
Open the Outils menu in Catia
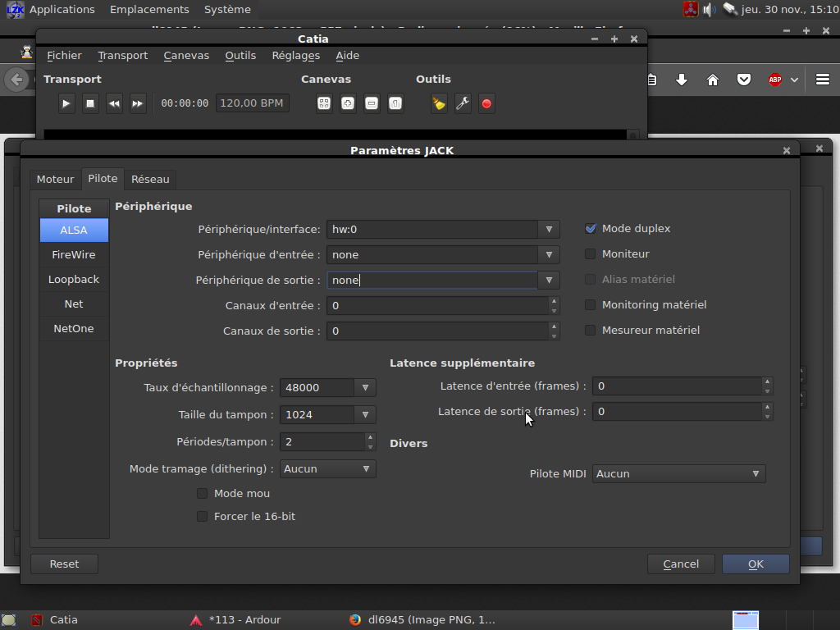240,56
